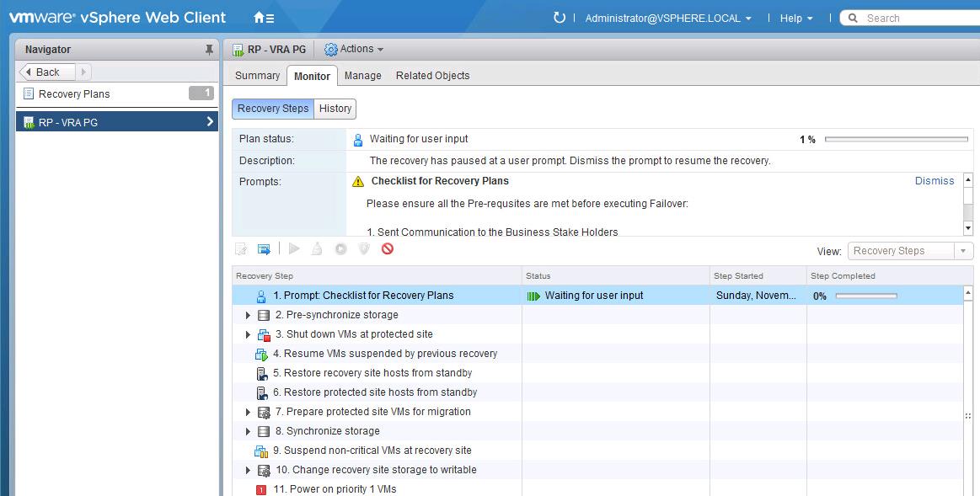Click the Suspend non-critical VMs icon
This screenshot has height=496, width=980.
coord(260,451)
